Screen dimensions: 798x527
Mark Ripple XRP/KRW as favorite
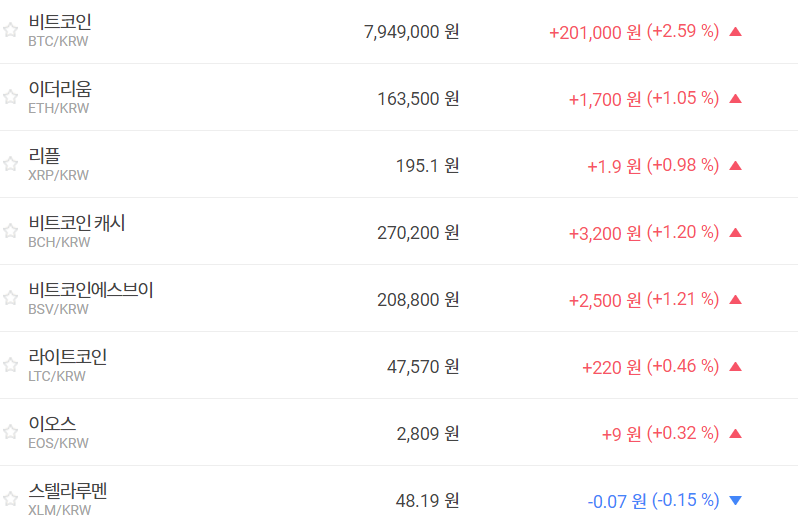tap(10, 164)
